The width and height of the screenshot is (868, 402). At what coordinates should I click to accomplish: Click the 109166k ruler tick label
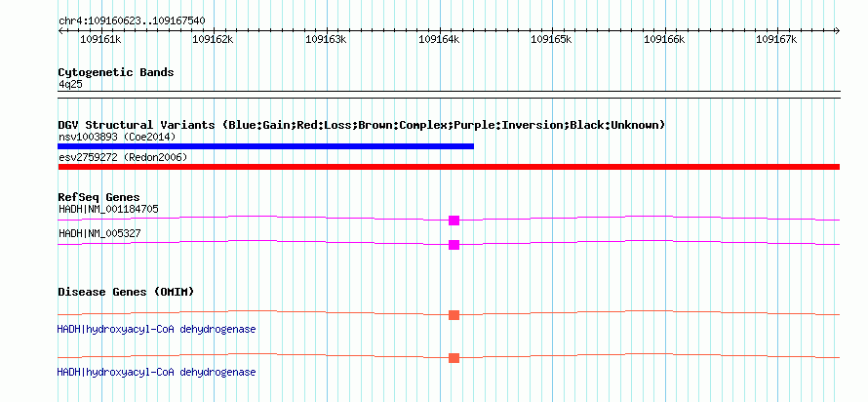664,39
